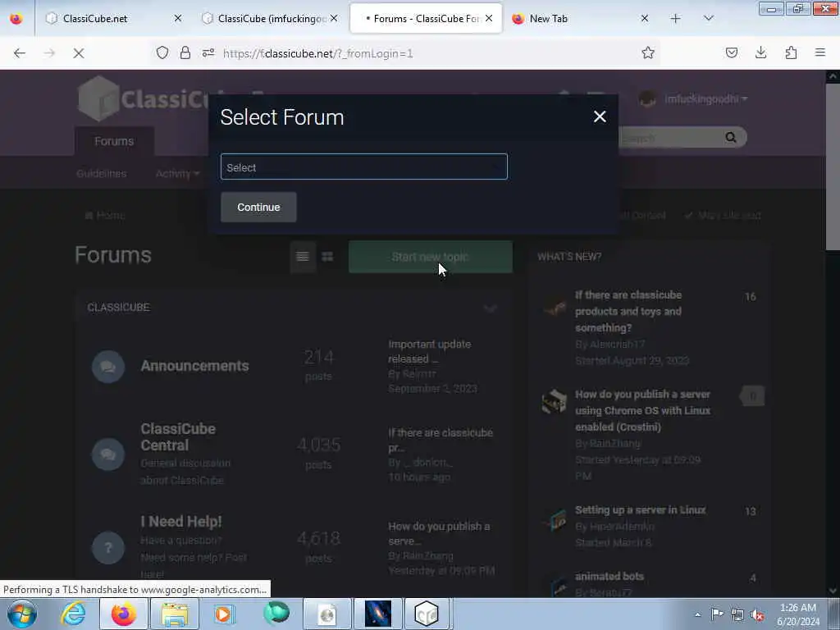Open Windows Media Player on taskbar
The height and width of the screenshot is (630, 840).
coord(225,614)
